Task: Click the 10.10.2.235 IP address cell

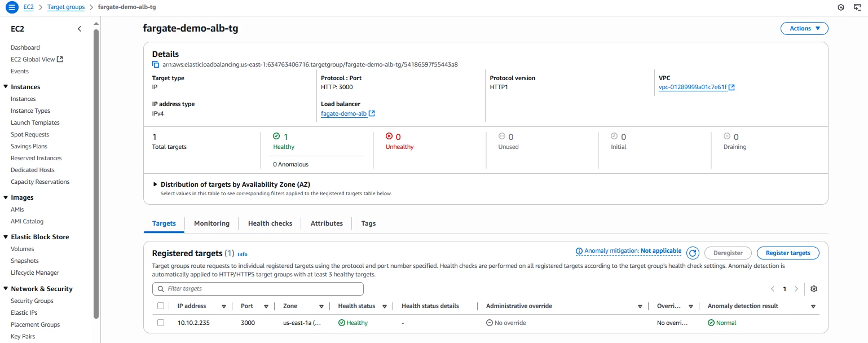Action: point(193,323)
